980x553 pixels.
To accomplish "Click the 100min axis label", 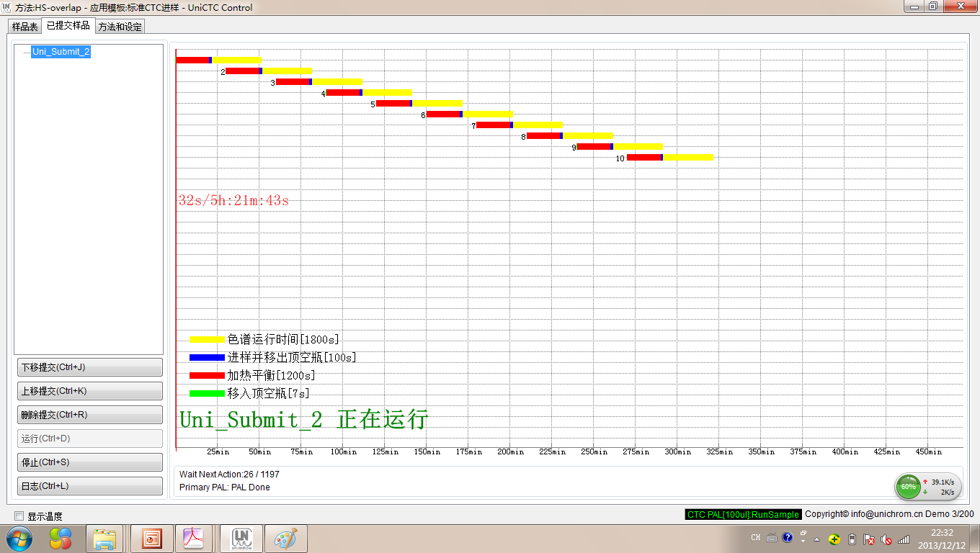I will click(x=344, y=452).
